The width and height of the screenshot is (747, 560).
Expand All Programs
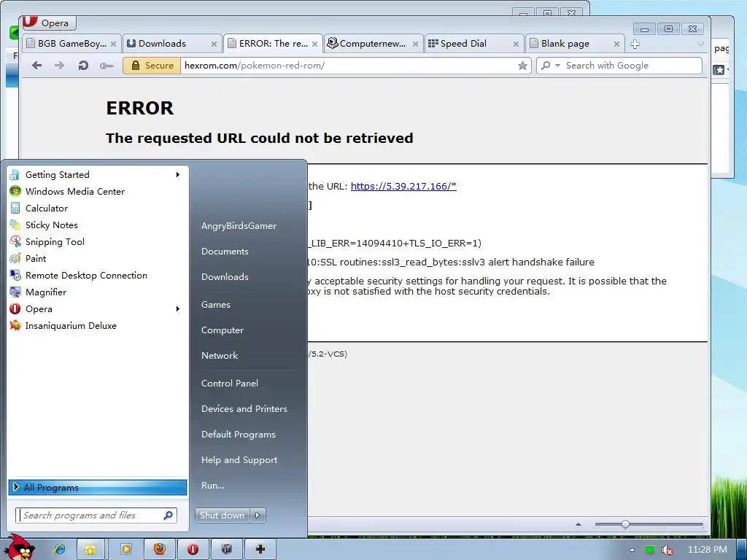[x=98, y=487]
